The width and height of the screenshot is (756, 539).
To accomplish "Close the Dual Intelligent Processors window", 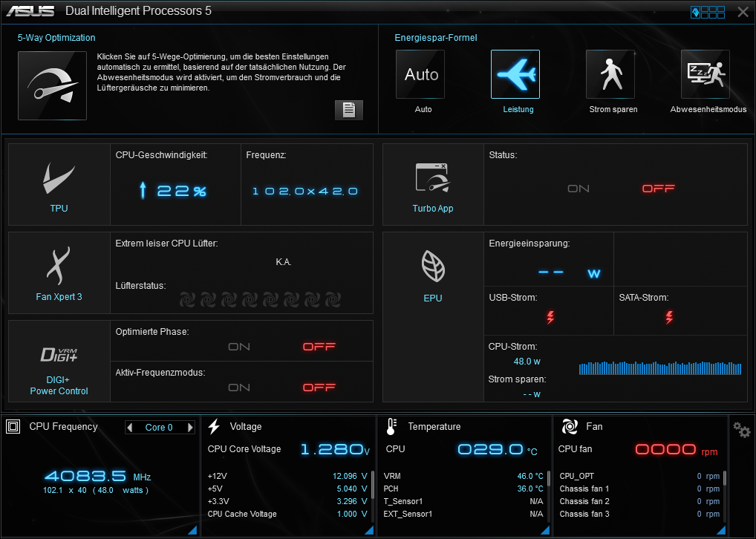I will (x=743, y=12).
